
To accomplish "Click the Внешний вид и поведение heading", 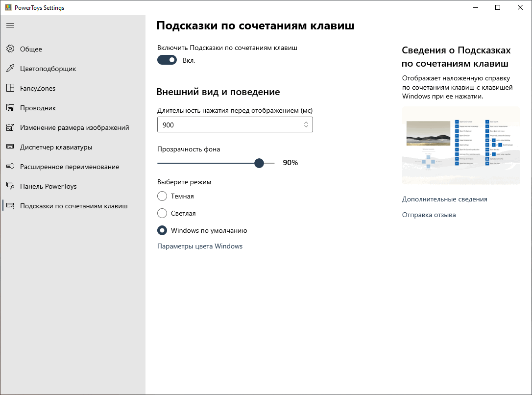I will [218, 92].
